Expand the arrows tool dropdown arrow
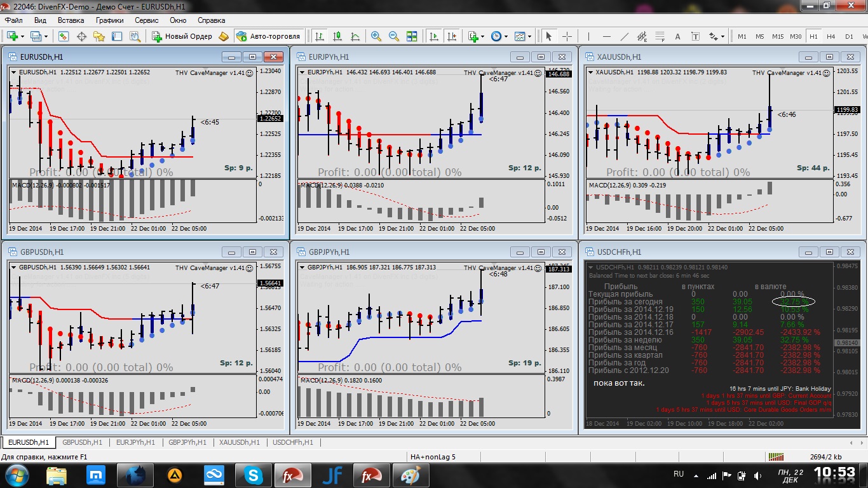The image size is (868, 488). (722, 36)
